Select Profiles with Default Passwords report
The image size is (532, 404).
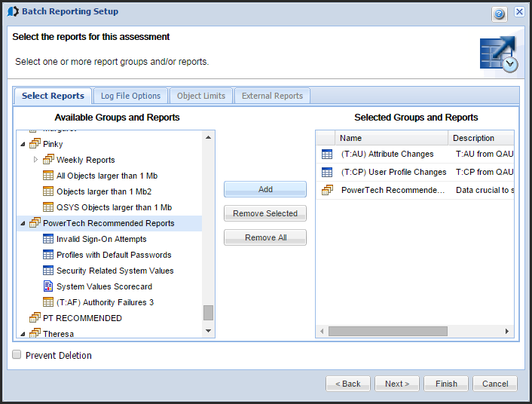point(114,255)
